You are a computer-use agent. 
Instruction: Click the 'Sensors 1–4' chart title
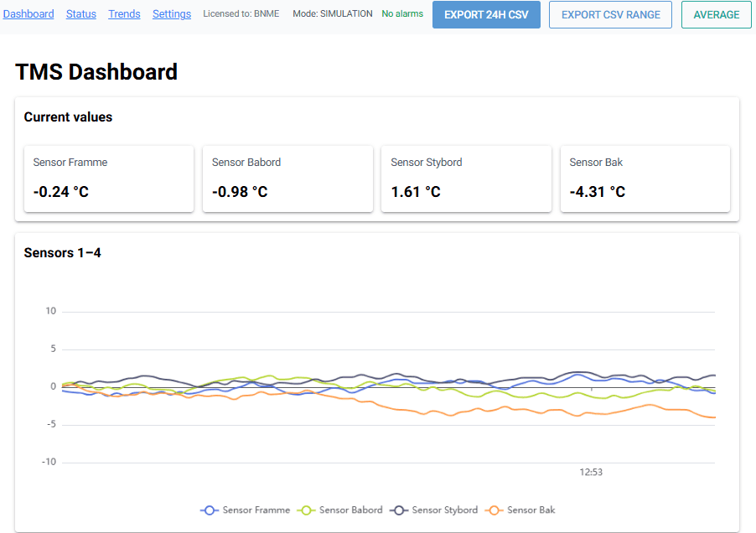pyautogui.click(x=63, y=253)
